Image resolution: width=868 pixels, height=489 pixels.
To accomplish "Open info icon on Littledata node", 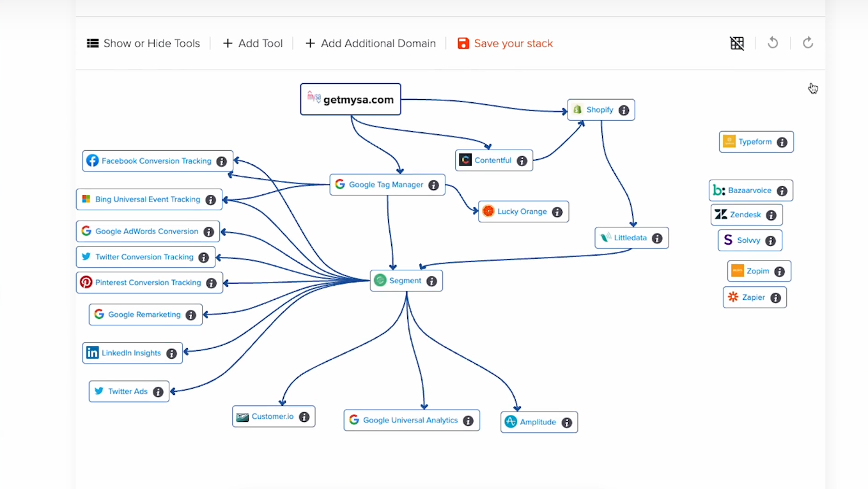I will pos(657,238).
